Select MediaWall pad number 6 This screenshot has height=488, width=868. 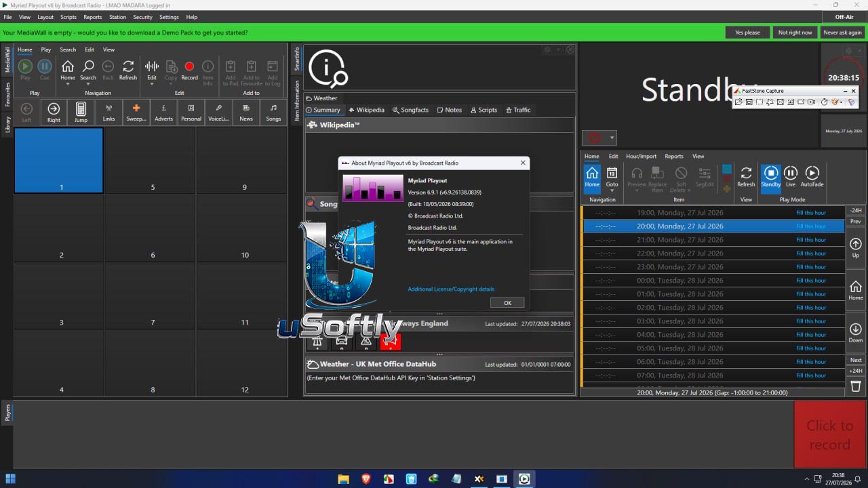coord(151,228)
